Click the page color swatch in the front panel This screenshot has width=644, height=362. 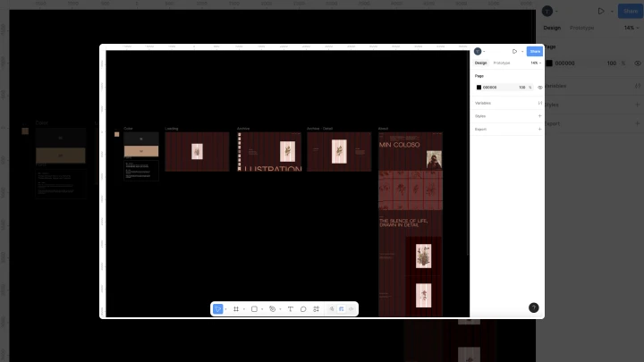(x=479, y=88)
